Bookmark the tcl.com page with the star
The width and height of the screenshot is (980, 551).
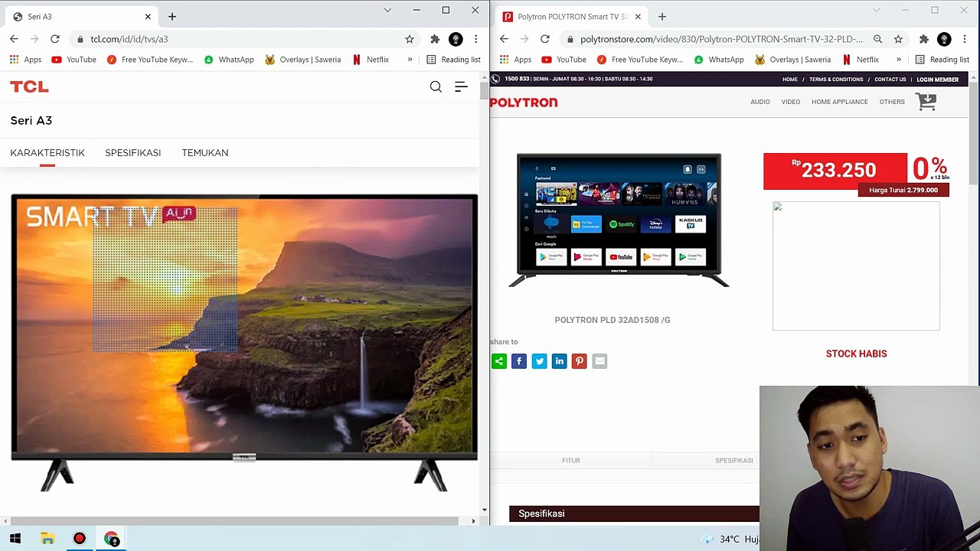point(410,39)
